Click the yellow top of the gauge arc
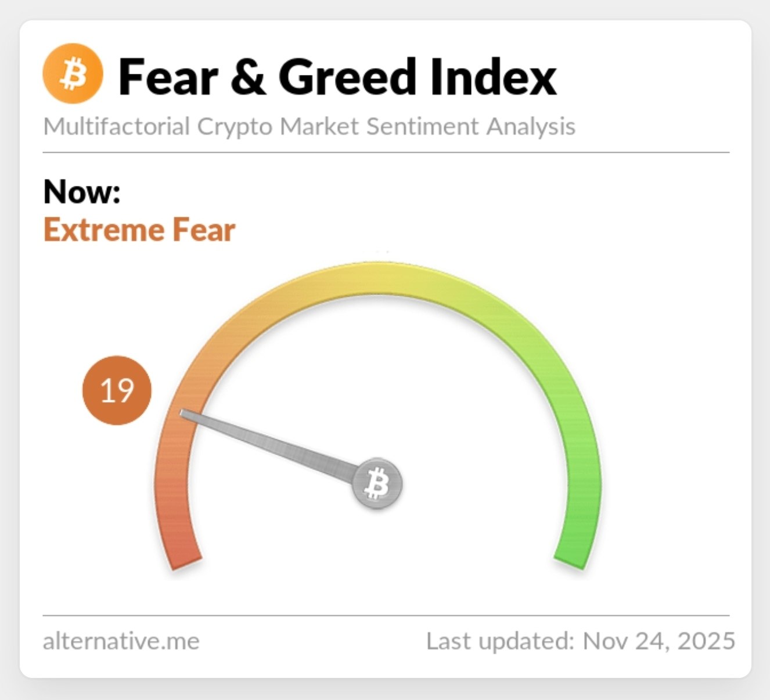This screenshot has height=700, width=770. 377,278
